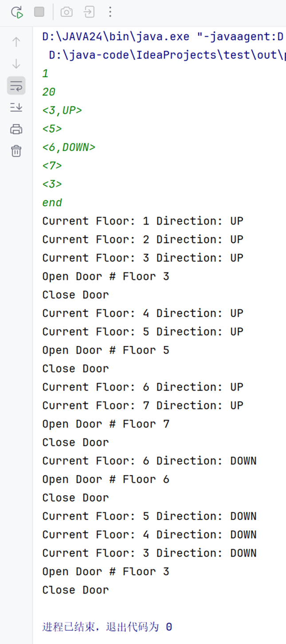Click the 'Open Door # Floor 5' line

pos(106,350)
